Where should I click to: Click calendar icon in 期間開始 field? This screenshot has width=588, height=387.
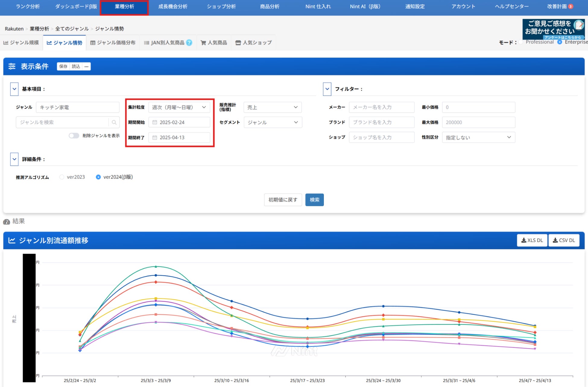click(155, 122)
